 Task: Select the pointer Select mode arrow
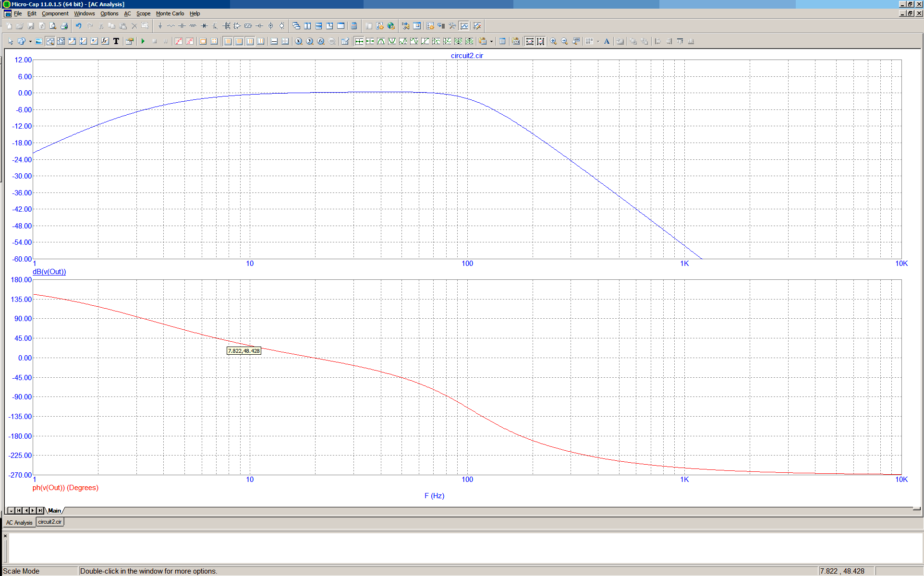[x=11, y=41]
